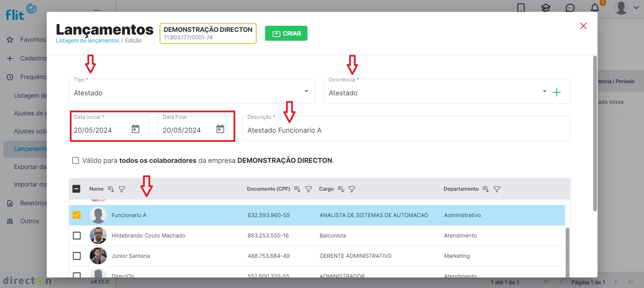Click the employee table scrollbar

tap(567, 252)
